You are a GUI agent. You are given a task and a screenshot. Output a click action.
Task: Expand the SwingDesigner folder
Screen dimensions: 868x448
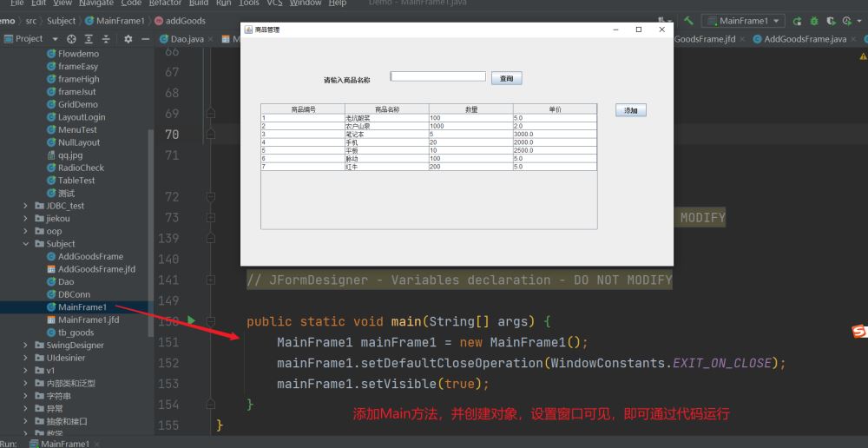26,345
